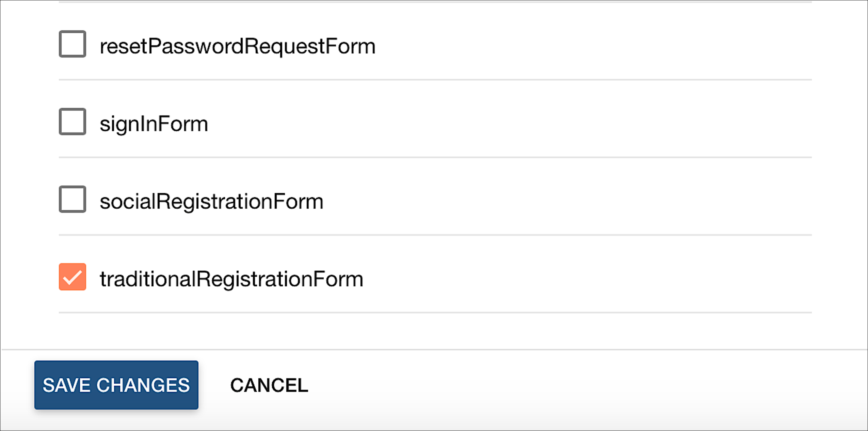Screen dimensions: 868x431
Task: Click the socialRegistrationForm label text
Action: (x=211, y=202)
